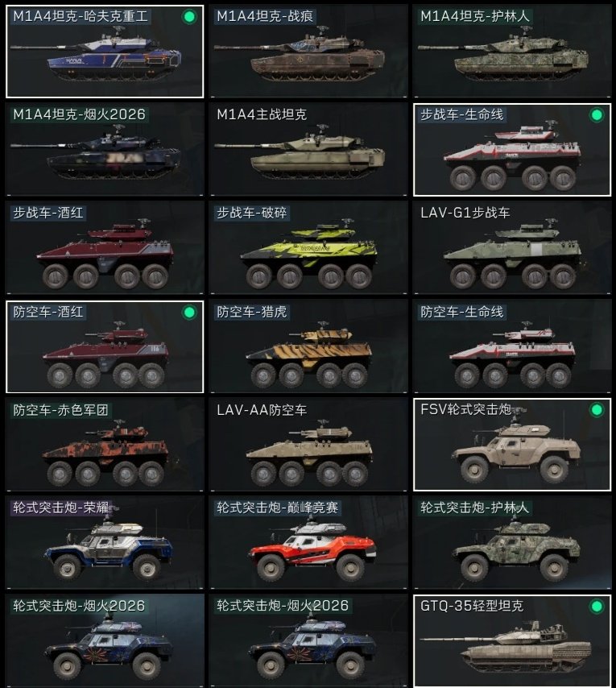616x688 pixels.
Task: Select the 步战车-酒红 vehicle skin
Action: pyautogui.click(x=105, y=248)
